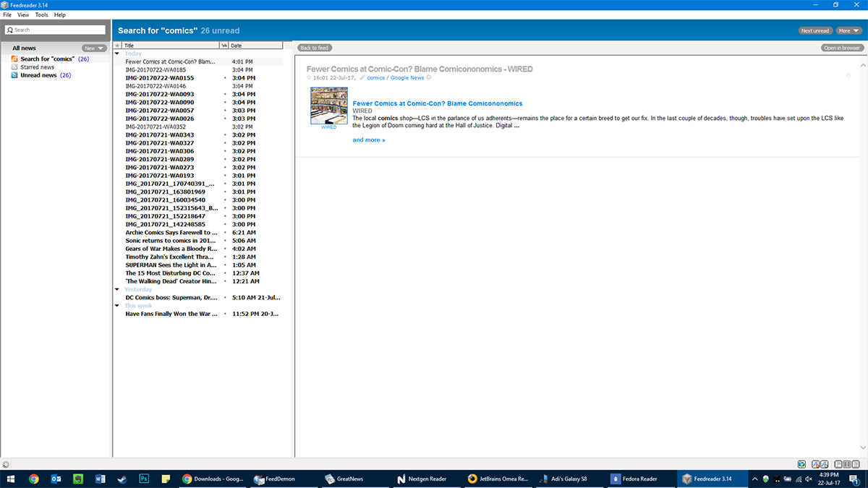This screenshot has height=488, width=868.
Task: Open the View menu
Action: click(x=23, y=14)
